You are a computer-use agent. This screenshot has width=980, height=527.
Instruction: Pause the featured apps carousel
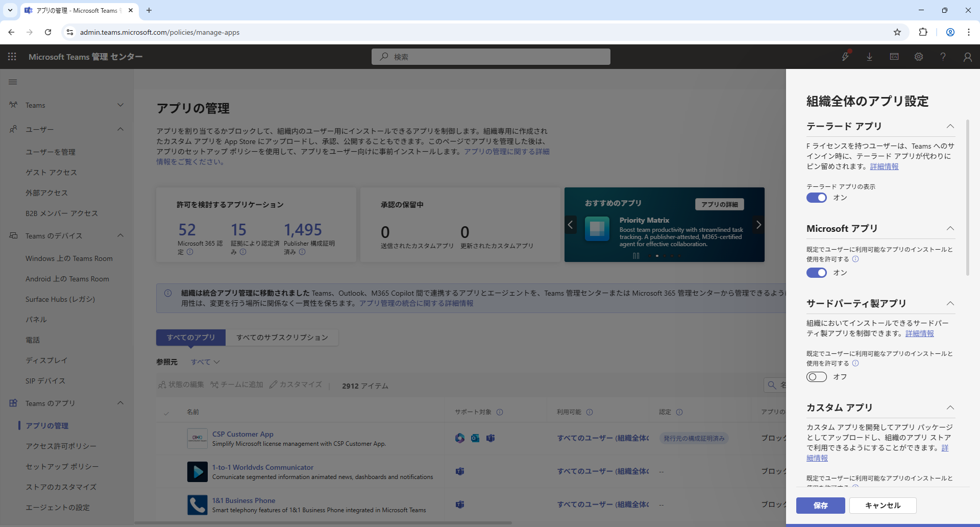636,256
